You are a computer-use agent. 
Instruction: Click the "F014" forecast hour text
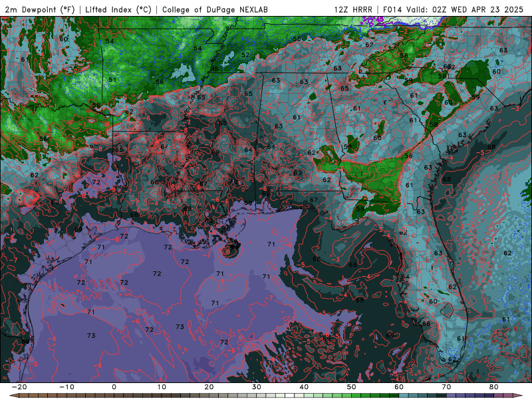(392, 9)
